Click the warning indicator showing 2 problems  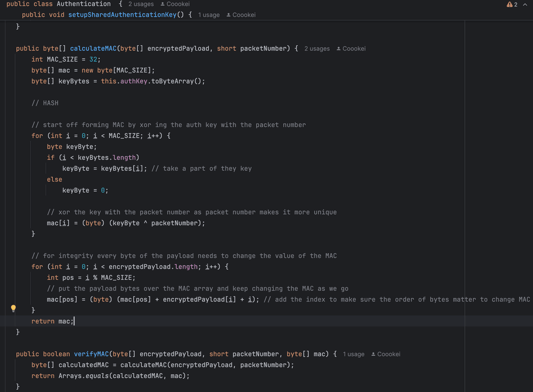[512, 4]
